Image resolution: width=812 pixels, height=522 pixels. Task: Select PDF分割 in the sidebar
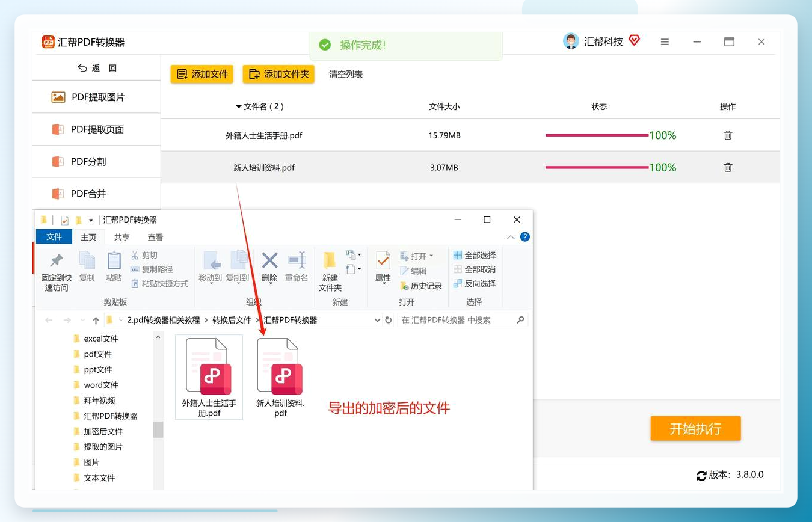(97, 161)
